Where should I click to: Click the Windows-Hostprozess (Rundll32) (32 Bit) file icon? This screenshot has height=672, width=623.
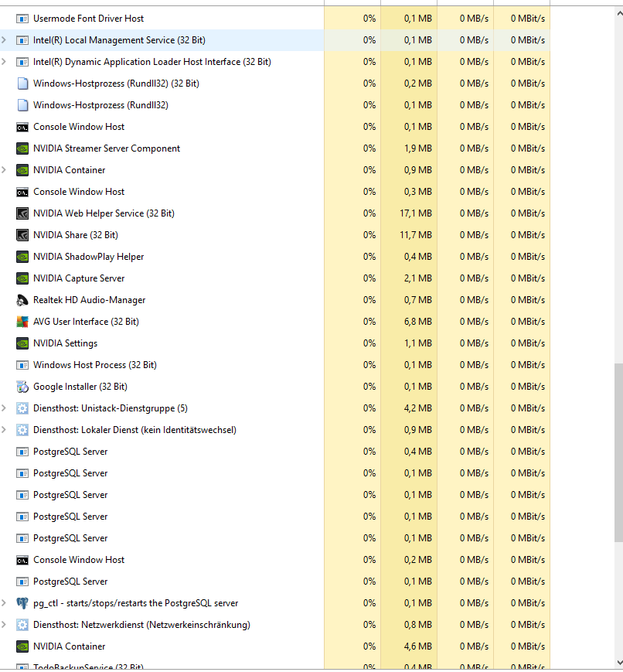coord(22,84)
